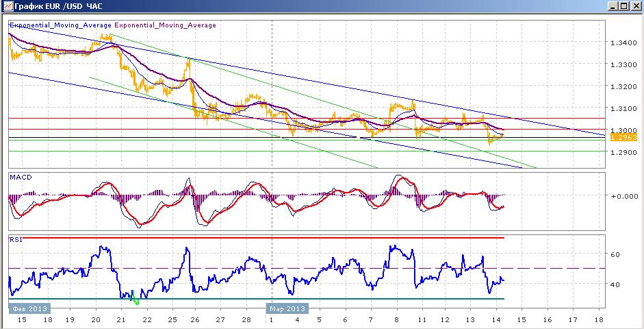Click the chart window icon in the title bar
Viewport: 644px width, 329px height.
[7, 6]
